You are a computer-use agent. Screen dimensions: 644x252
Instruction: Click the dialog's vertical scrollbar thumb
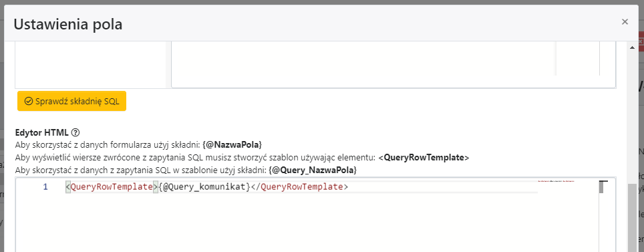tap(633, 218)
